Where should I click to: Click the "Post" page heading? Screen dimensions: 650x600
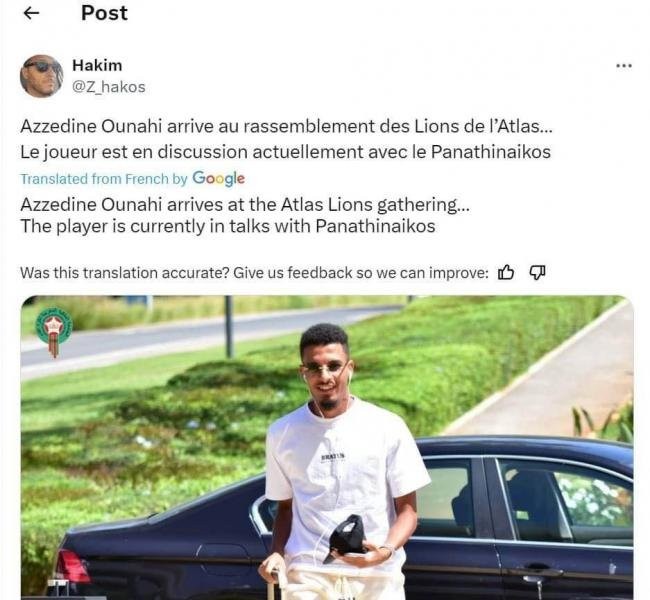104,13
